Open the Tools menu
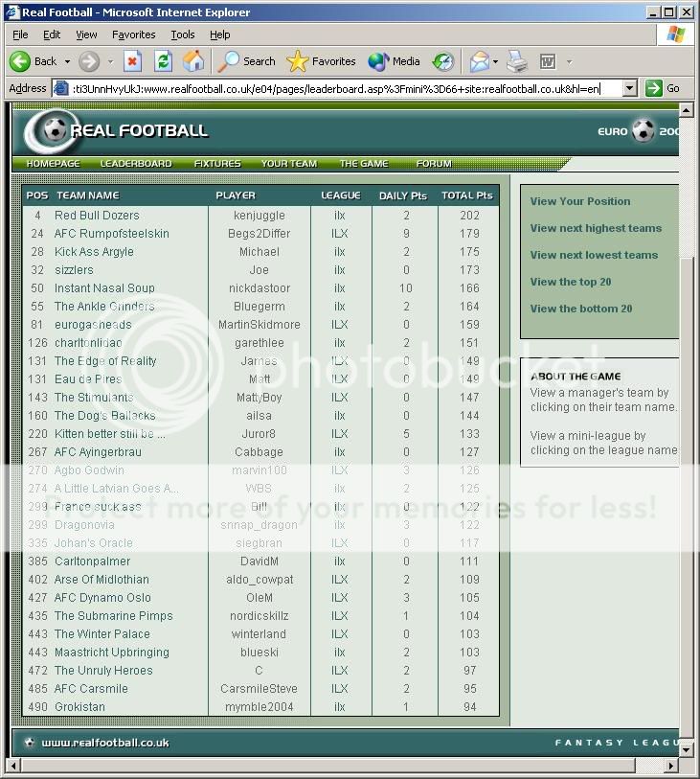The image size is (700, 779). pos(182,34)
